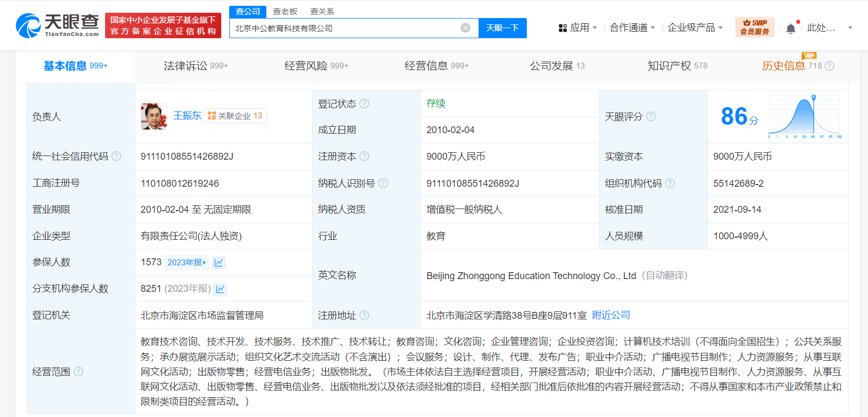Expand the 企业级产品 dropdown
868x417 pixels.
695,28
